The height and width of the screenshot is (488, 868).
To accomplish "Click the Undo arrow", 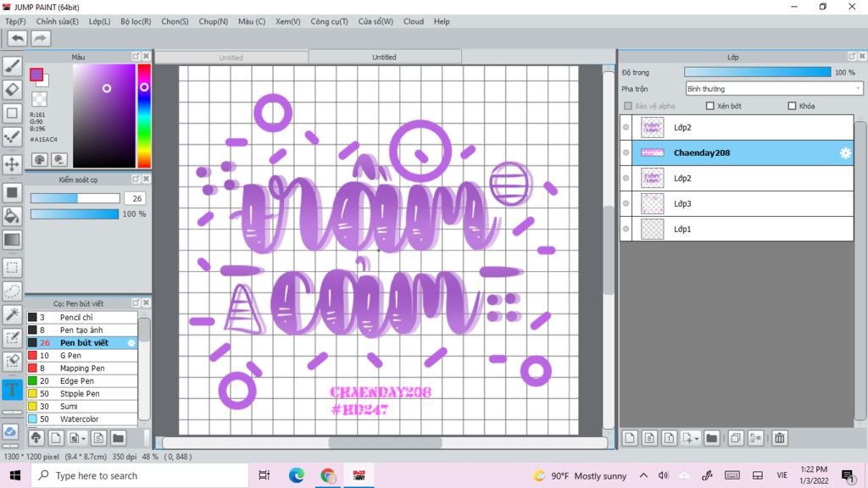I will click(x=17, y=38).
